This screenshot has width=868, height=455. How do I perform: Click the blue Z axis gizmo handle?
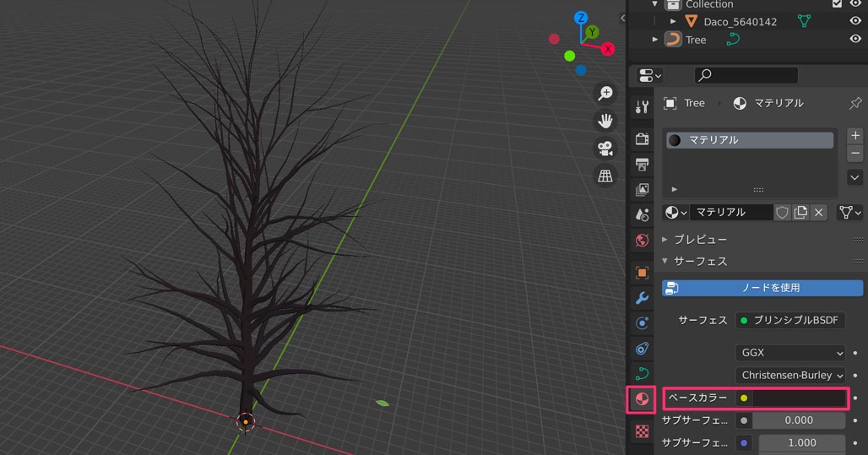(x=581, y=18)
